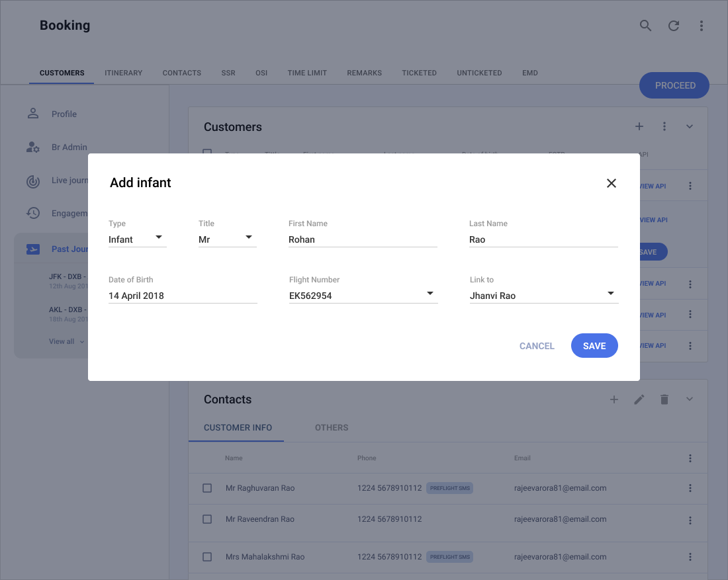Screen dimensions: 728x580
Task: Save the infant details
Action: (594, 346)
